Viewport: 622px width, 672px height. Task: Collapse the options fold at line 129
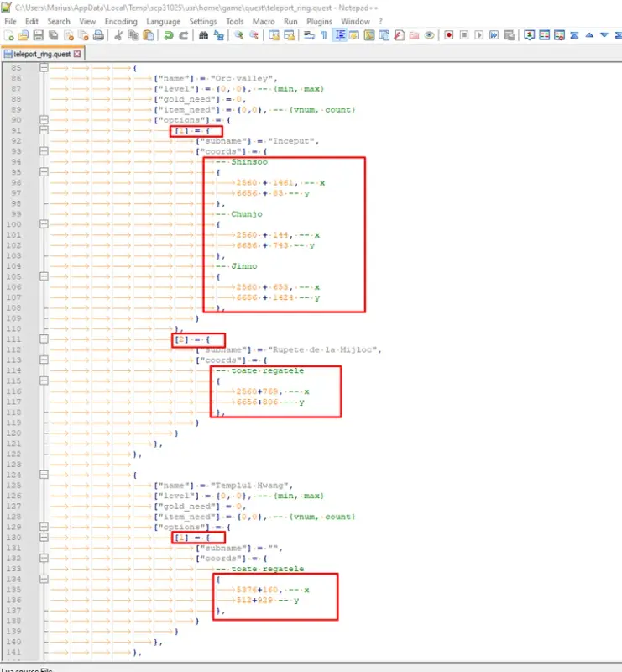(x=44, y=527)
